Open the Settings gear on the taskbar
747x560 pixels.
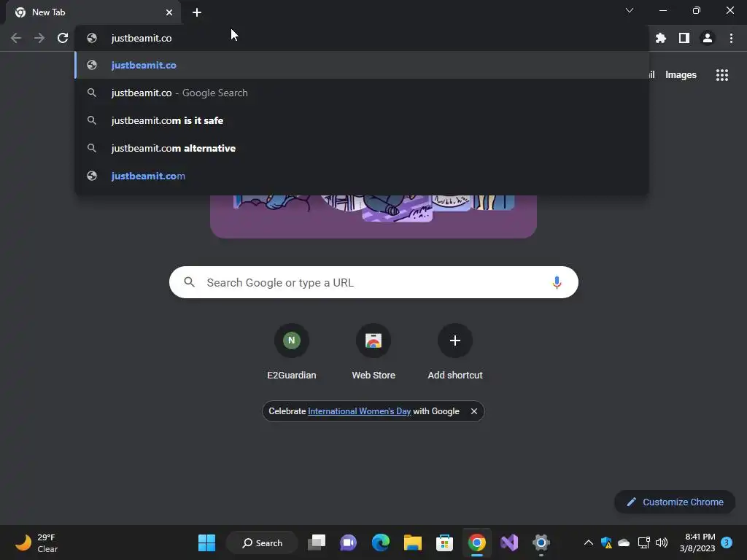coord(541,542)
